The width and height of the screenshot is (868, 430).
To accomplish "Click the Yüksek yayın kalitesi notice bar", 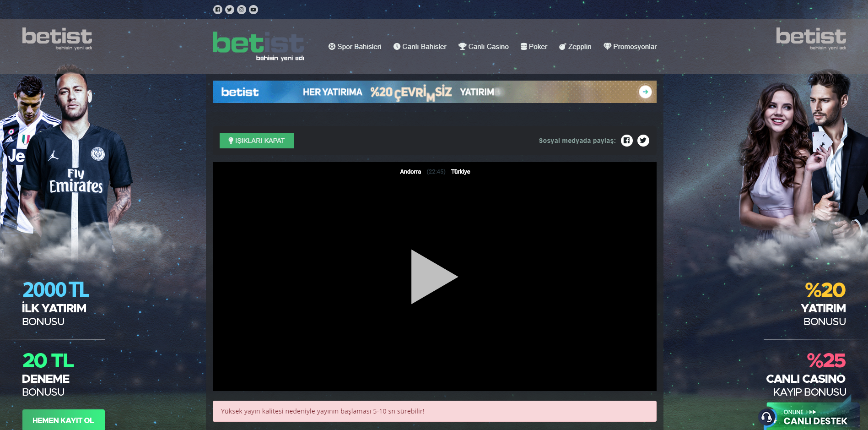I will click(x=434, y=411).
